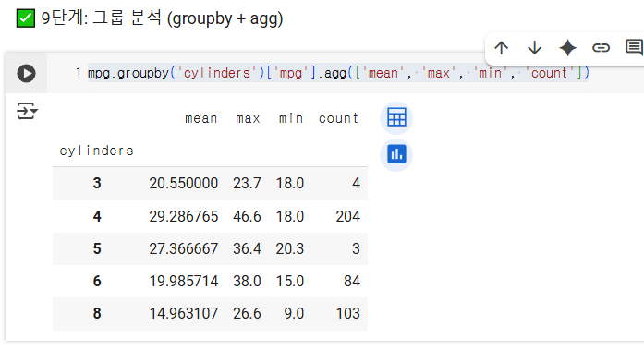The width and height of the screenshot is (644, 350).
Task: Click index value 6 row
Action: tap(97, 281)
